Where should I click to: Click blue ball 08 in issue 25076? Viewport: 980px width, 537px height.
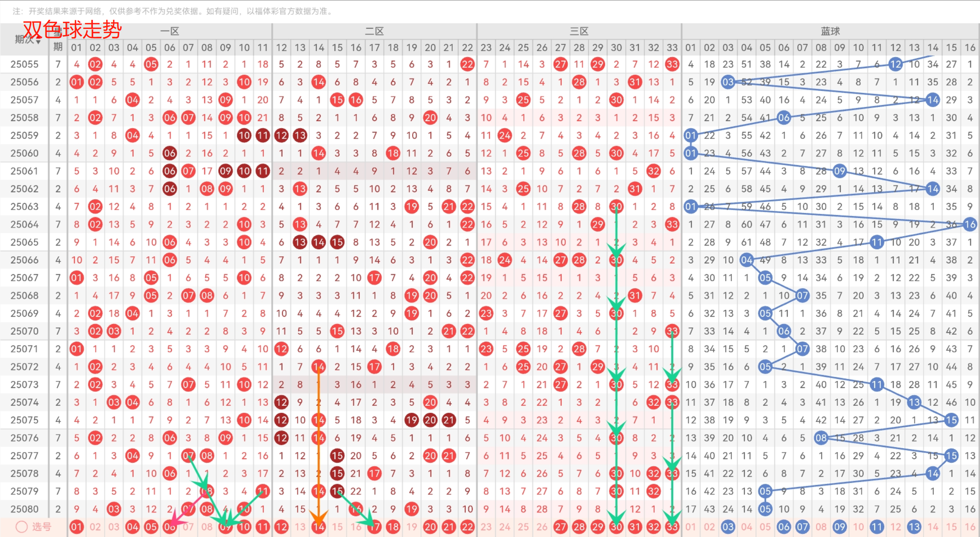click(821, 438)
